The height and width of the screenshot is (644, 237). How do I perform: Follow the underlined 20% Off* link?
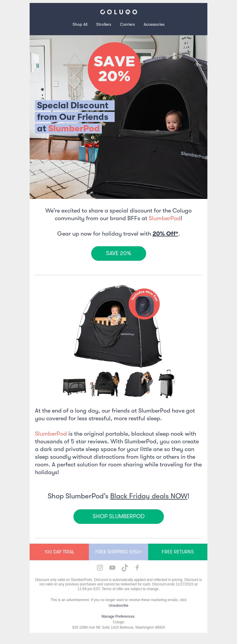165,234
